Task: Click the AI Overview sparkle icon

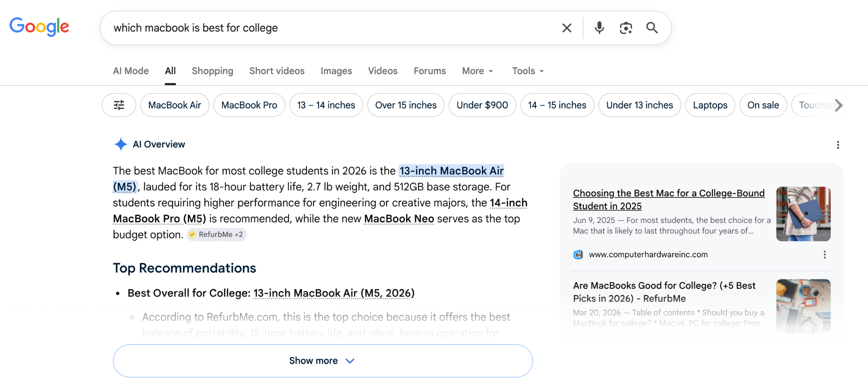Action: click(x=121, y=145)
